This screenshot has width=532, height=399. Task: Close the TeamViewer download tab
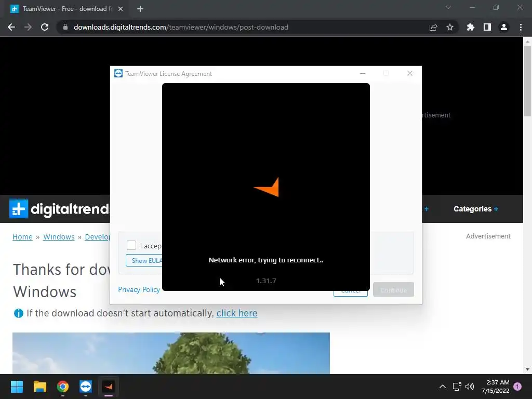[x=121, y=9]
